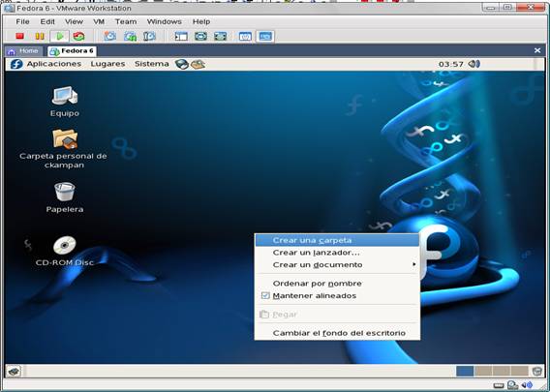Select the CD-ROM Disc desktop icon

pyautogui.click(x=65, y=252)
